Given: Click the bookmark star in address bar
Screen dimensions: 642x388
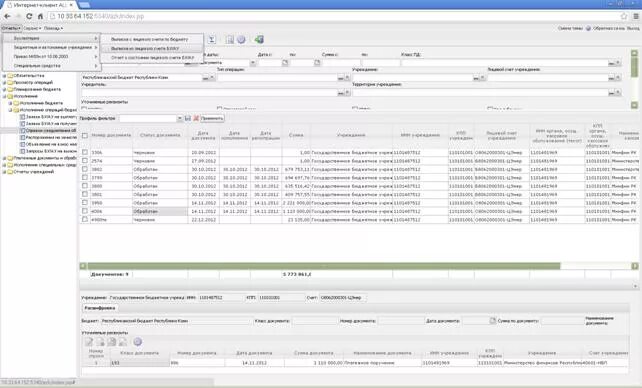Looking at the screenshot, I should pos(624,16).
